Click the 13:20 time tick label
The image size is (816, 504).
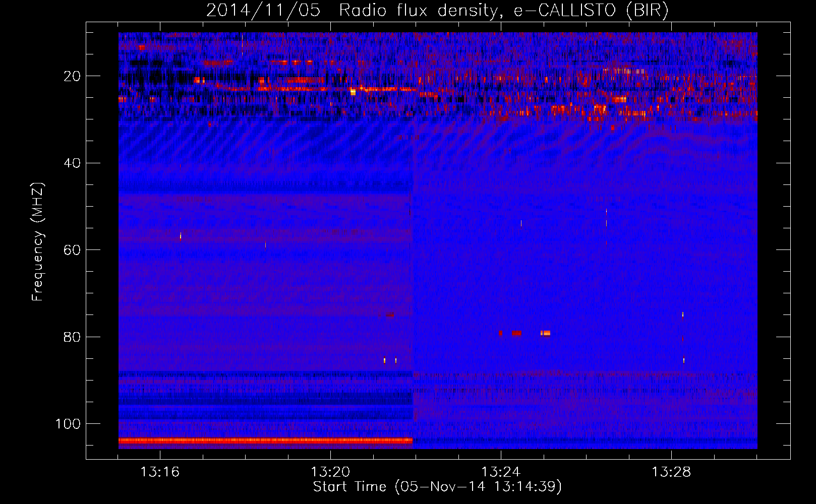click(330, 472)
